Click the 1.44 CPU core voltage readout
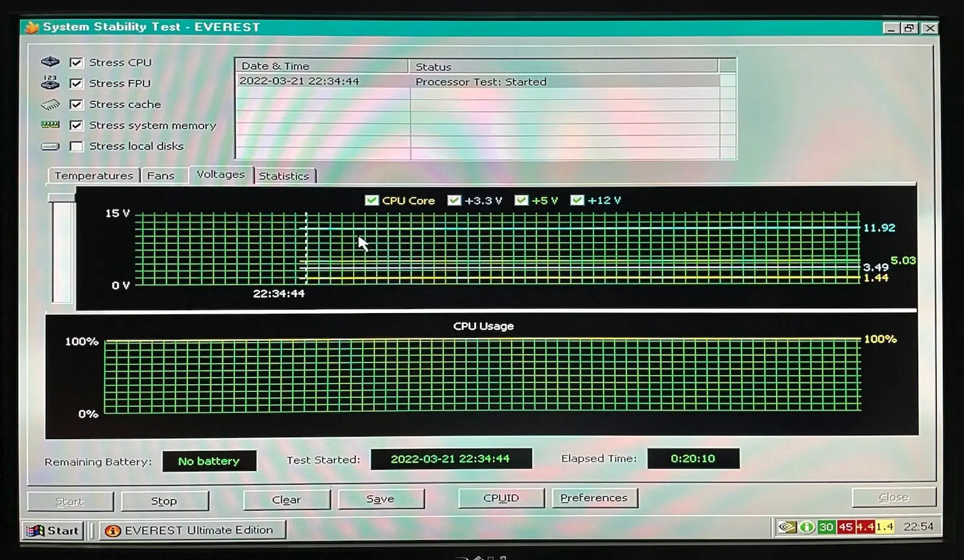The height and width of the screenshot is (560, 964). tap(876, 278)
